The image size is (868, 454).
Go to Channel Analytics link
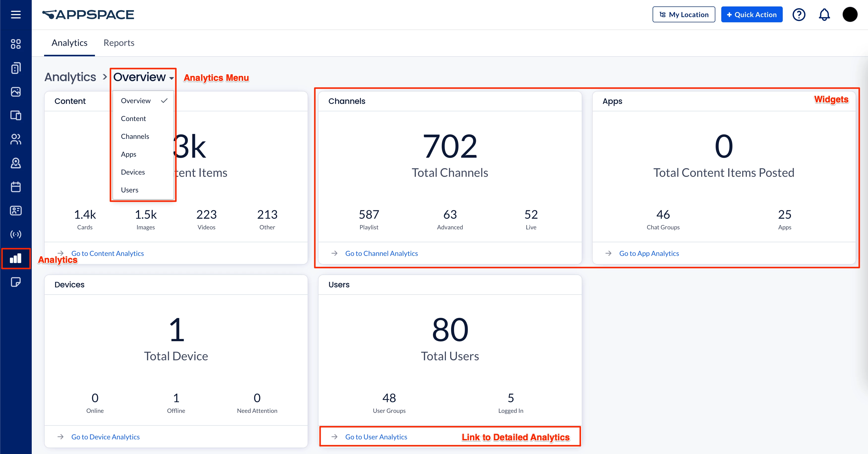tap(381, 253)
